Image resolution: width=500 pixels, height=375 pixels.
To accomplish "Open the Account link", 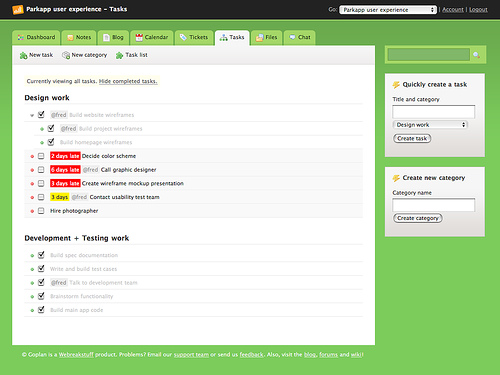I will (x=453, y=10).
